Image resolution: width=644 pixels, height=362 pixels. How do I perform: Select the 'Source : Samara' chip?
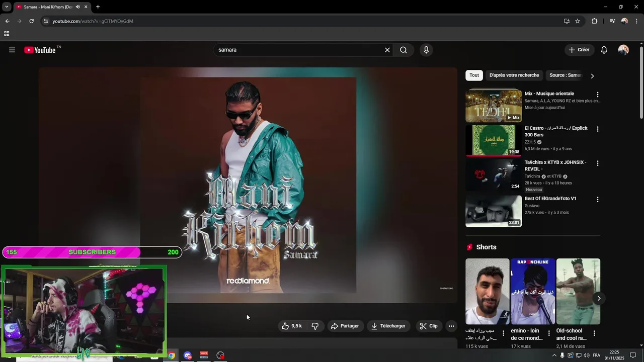pos(566,75)
